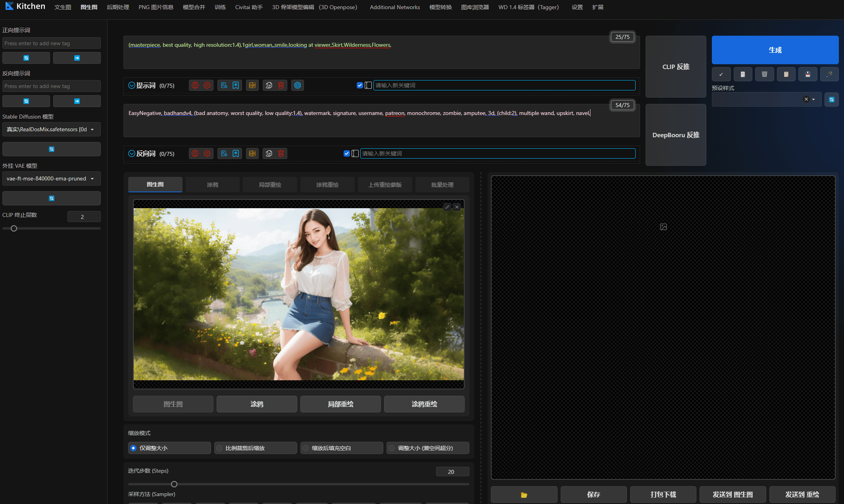
Task: Click the bookmark favorites icon in the 提示词 toolbar
Action: tap(236, 85)
